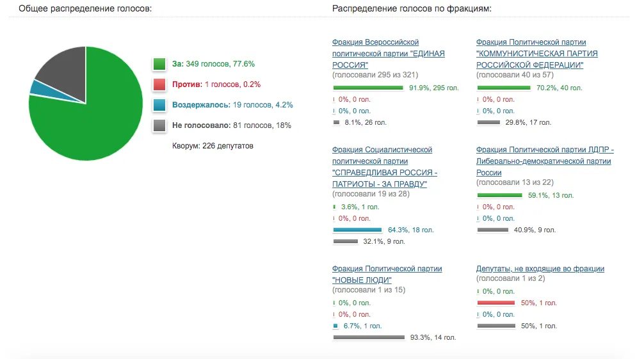Open "Депутаты, не входящие во фракции" link
644x359 pixels.
(x=540, y=269)
